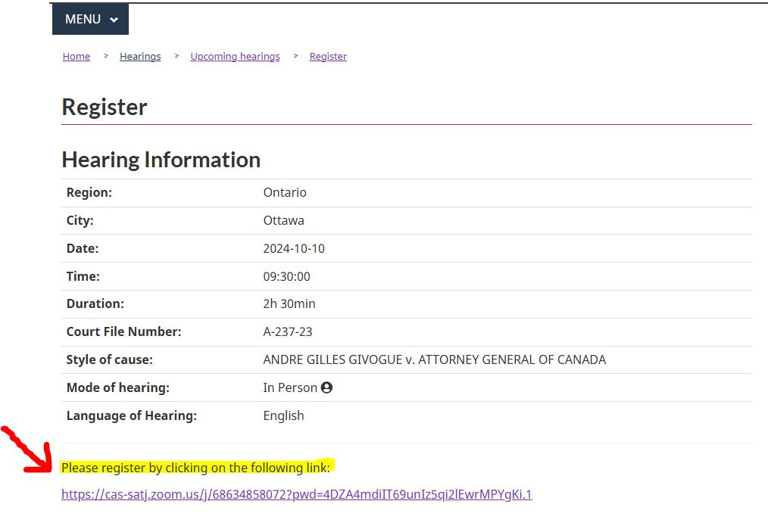Viewport: 768px width, 532px height.
Task: Click the value Ottawa
Action: click(283, 220)
